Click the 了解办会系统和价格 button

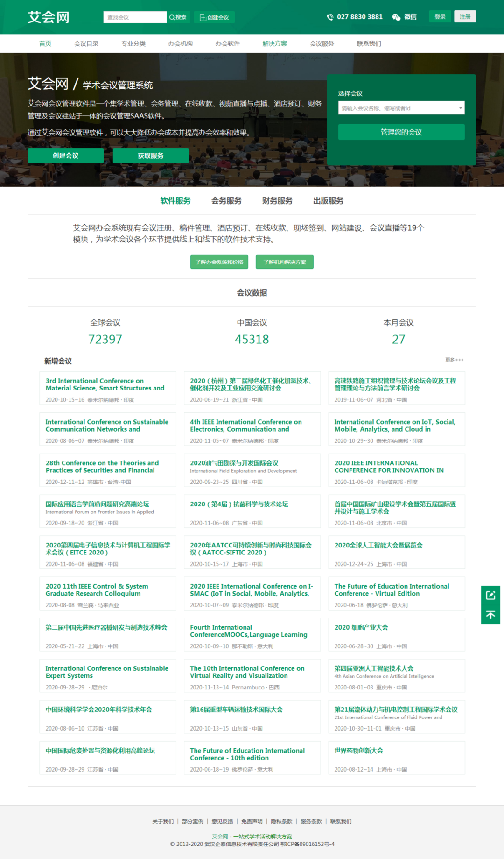[x=219, y=262]
